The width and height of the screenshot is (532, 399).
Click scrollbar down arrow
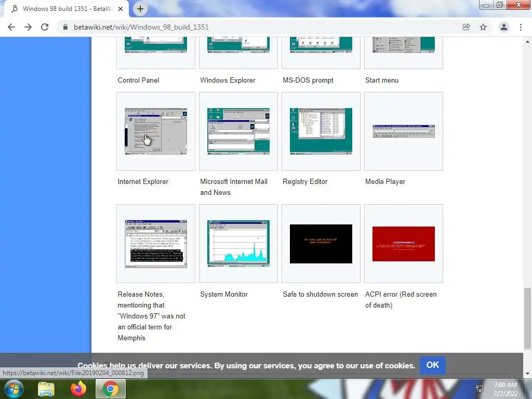pyautogui.click(x=527, y=374)
